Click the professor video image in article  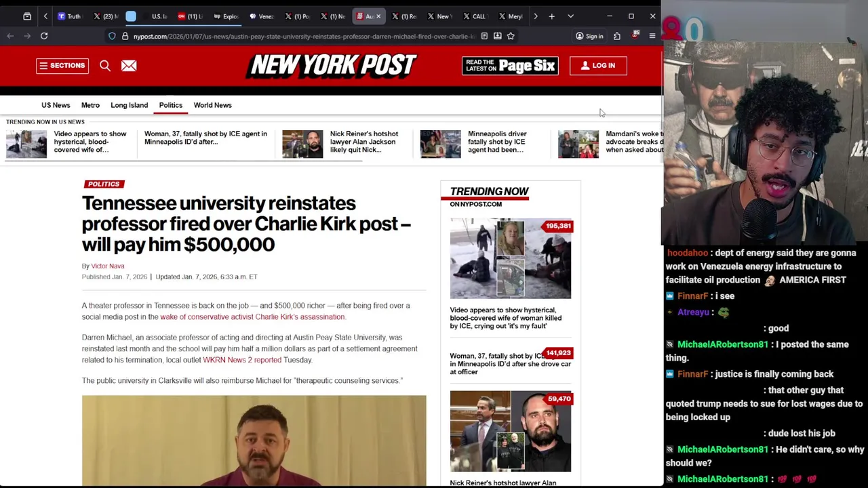(254, 441)
